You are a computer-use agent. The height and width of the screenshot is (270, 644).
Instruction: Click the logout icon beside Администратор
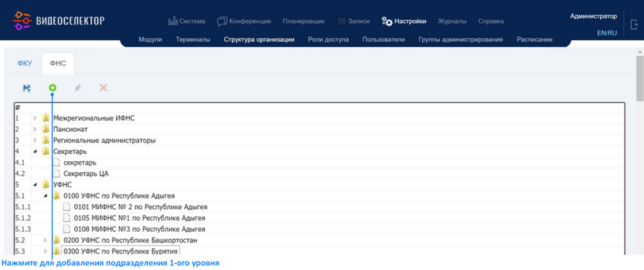pos(634,24)
